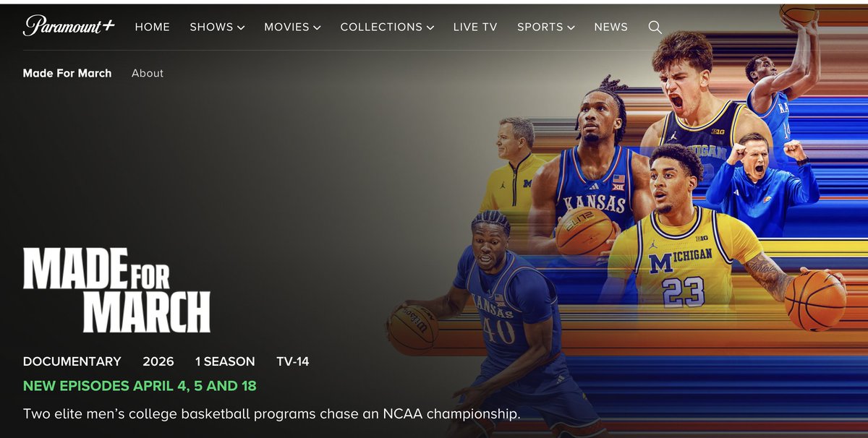Image resolution: width=868 pixels, height=438 pixels.
Task: Click the MADE FOR MARCH title logo
Action: (116, 289)
